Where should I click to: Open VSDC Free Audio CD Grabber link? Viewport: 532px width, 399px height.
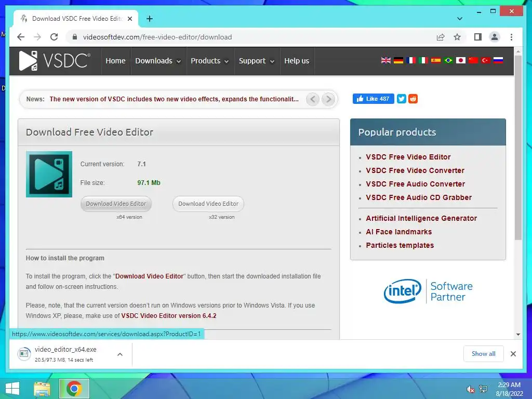(x=419, y=197)
